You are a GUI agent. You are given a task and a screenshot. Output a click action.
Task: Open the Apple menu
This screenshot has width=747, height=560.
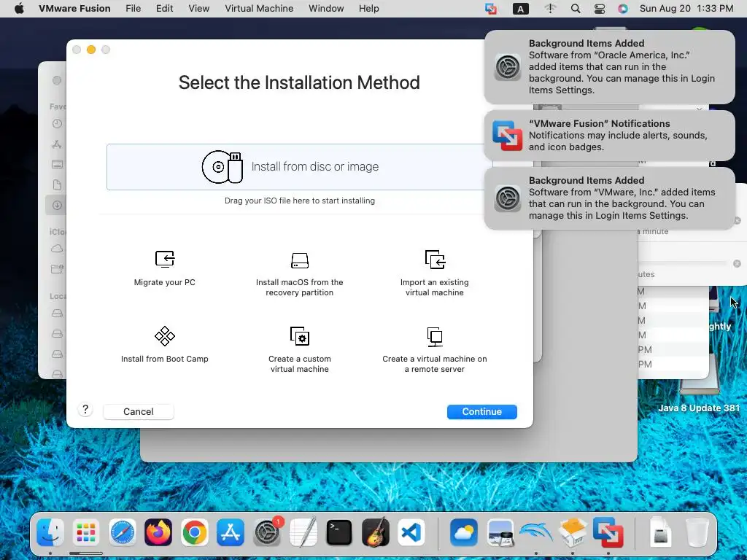tap(19, 9)
